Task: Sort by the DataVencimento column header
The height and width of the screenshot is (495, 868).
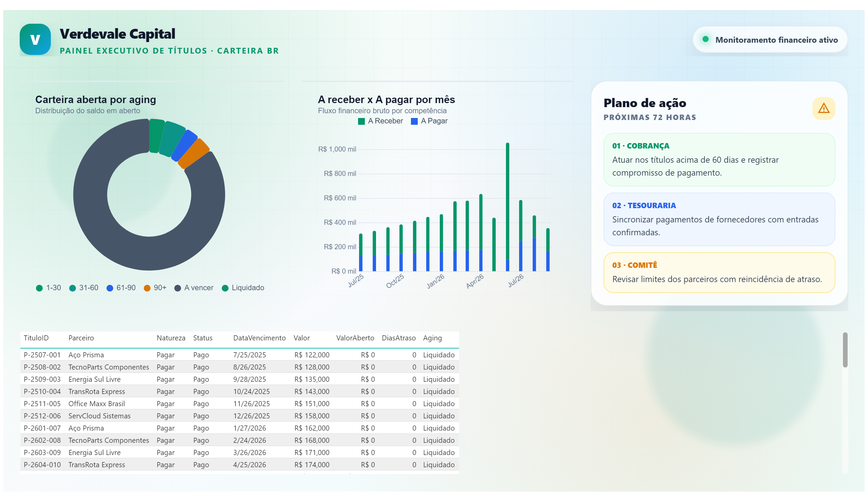Action: (x=259, y=338)
